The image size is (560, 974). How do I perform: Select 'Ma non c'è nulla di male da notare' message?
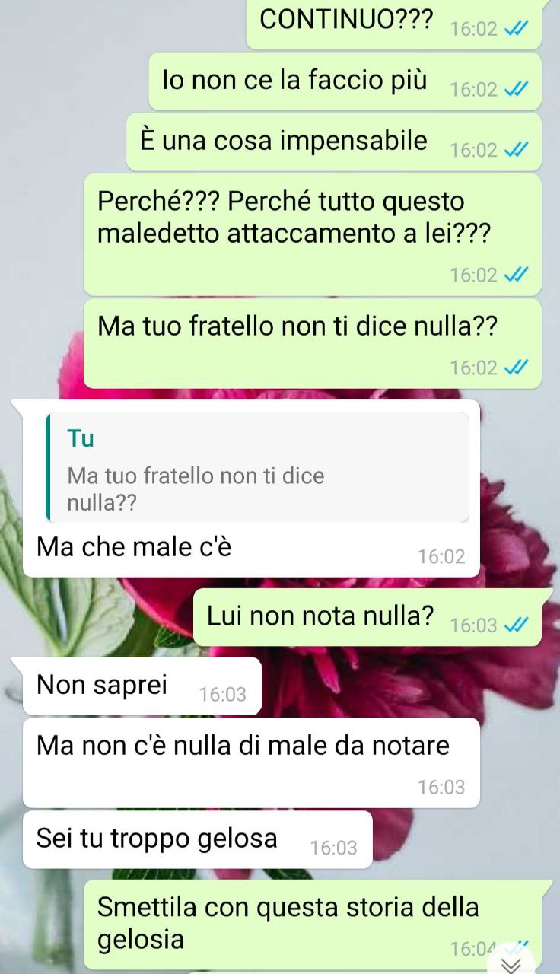tap(251, 762)
